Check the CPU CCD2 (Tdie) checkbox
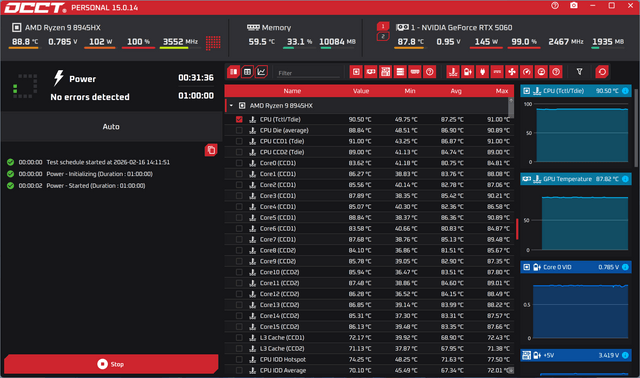The width and height of the screenshot is (640, 378). (x=239, y=152)
